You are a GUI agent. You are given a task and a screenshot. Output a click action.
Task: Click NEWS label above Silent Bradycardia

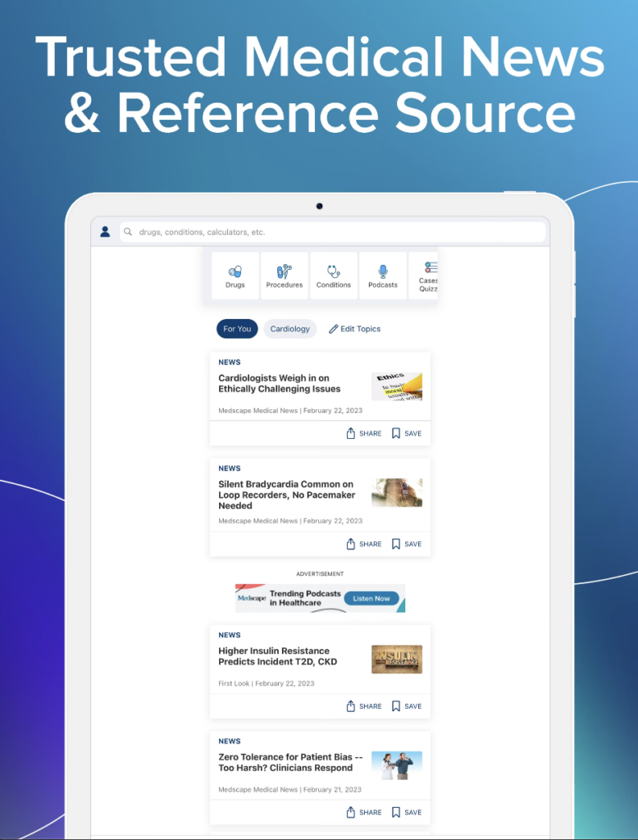[x=230, y=468]
